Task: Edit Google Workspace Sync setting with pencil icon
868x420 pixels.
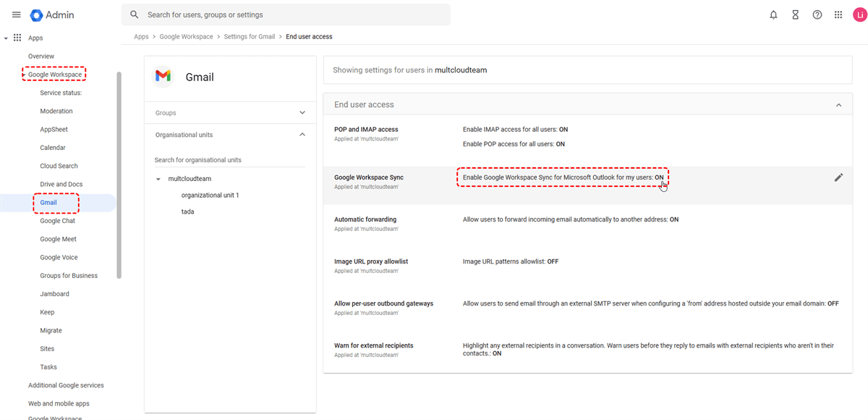Action: pos(838,177)
